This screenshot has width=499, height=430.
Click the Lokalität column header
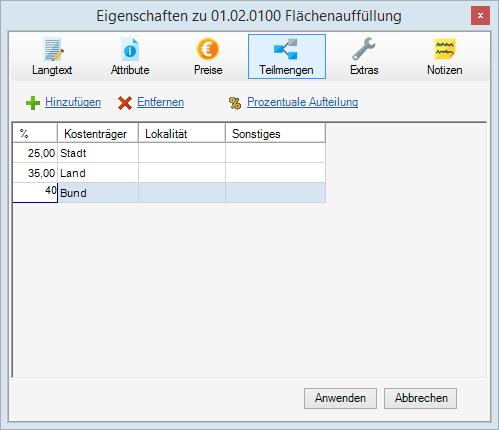[182, 133]
